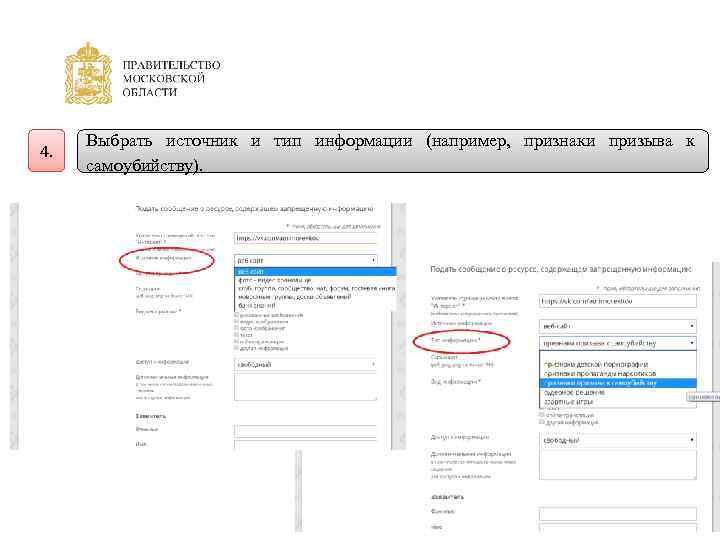
Task: Tick 'другая информация' checkbox in right form
Action: 542,422
